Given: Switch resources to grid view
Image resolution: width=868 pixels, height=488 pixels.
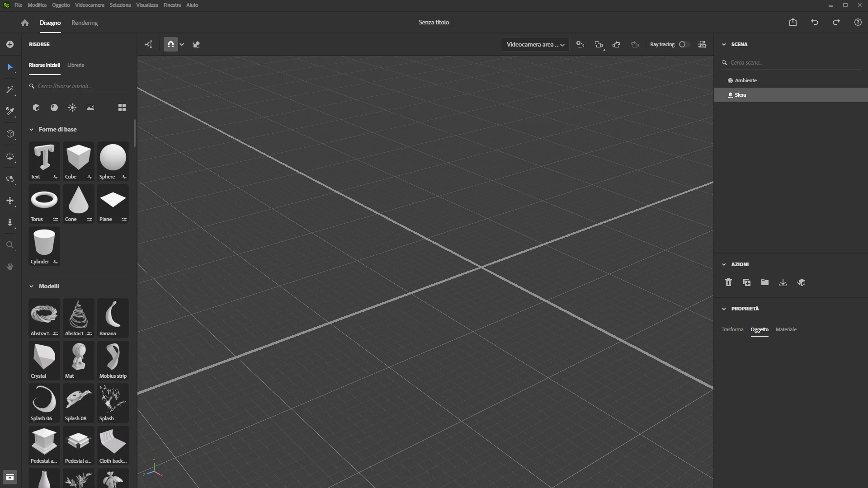Looking at the screenshot, I should coord(122,108).
